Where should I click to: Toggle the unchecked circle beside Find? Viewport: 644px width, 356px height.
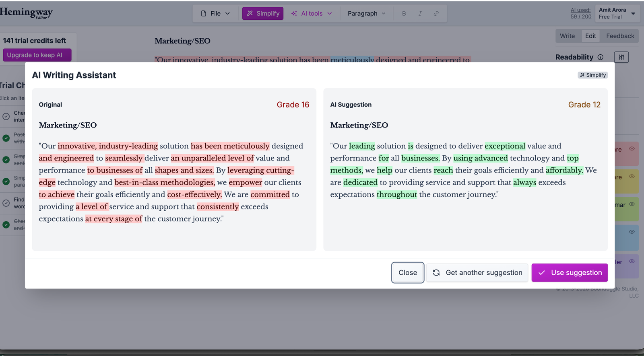6,203
